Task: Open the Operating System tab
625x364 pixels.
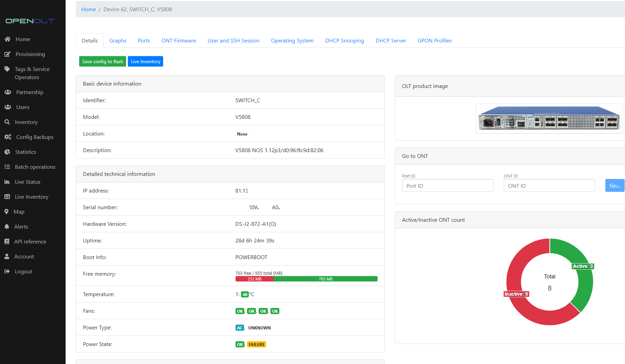Action: [x=292, y=40]
